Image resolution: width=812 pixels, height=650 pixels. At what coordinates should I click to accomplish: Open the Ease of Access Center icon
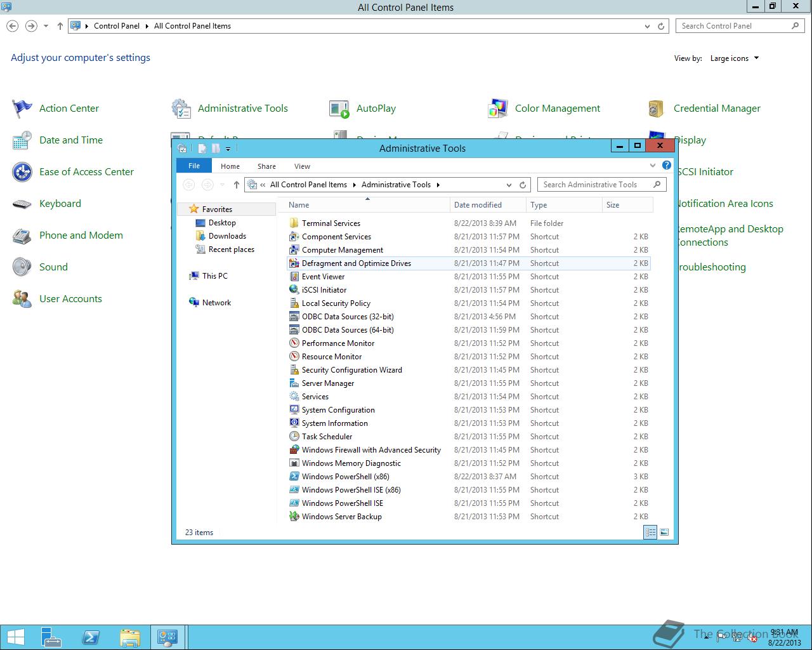click(x=22, y=172)
